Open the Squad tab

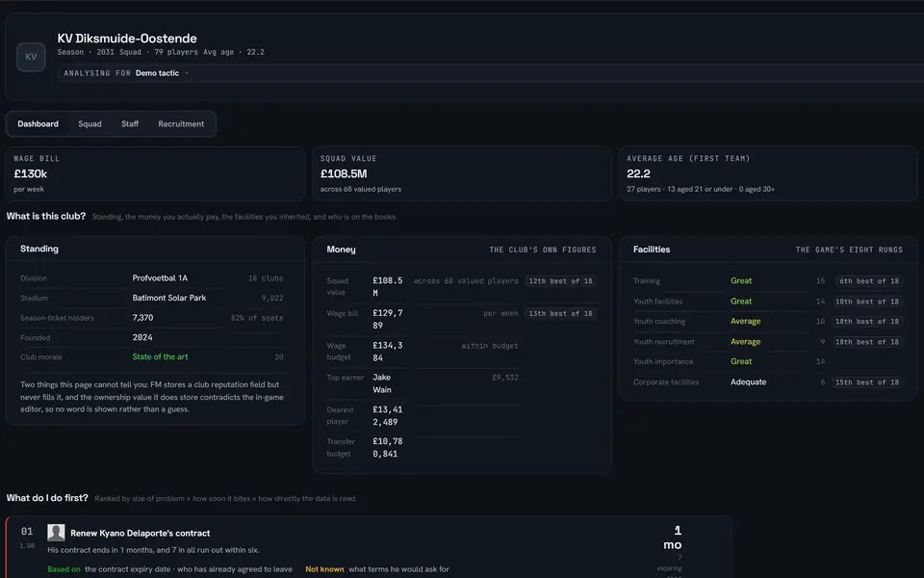click(x=90, y=124)
